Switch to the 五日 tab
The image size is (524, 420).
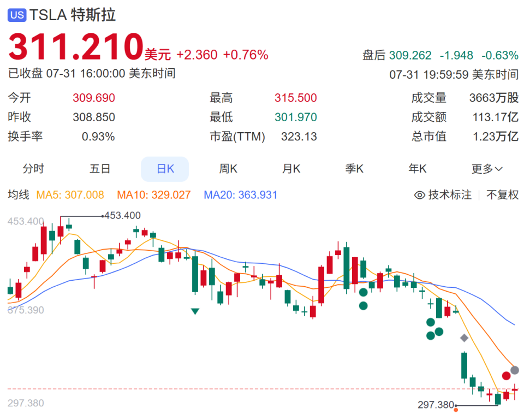pyautogui.click(x=99, y=169)
